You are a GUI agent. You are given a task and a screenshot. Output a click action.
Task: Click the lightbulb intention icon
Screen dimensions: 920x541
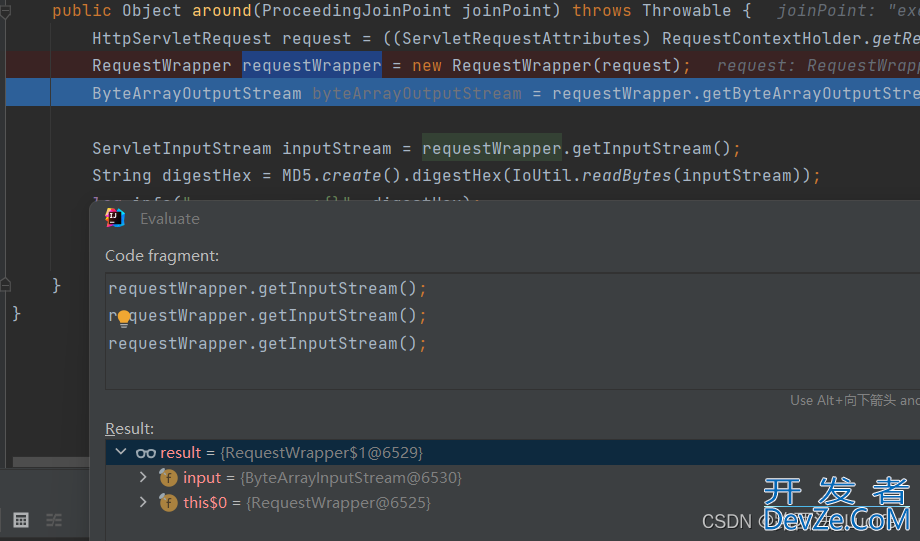point(124,319)
